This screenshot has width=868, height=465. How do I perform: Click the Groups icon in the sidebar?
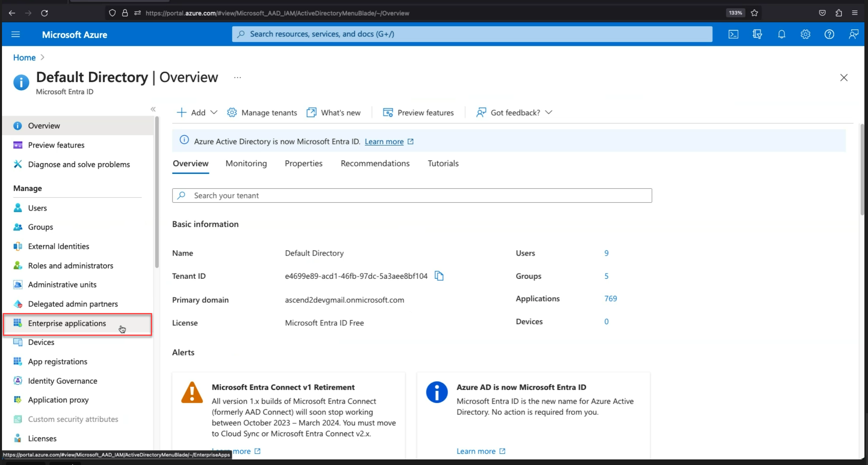pyautogui.click(x=18, y=227)
